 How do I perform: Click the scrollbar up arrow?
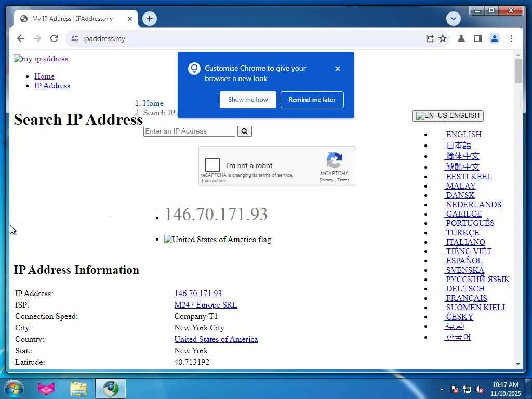pos(518,54)
